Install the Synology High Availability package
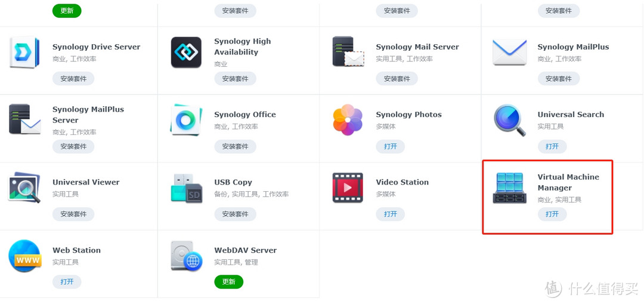 tap(236, 79)
